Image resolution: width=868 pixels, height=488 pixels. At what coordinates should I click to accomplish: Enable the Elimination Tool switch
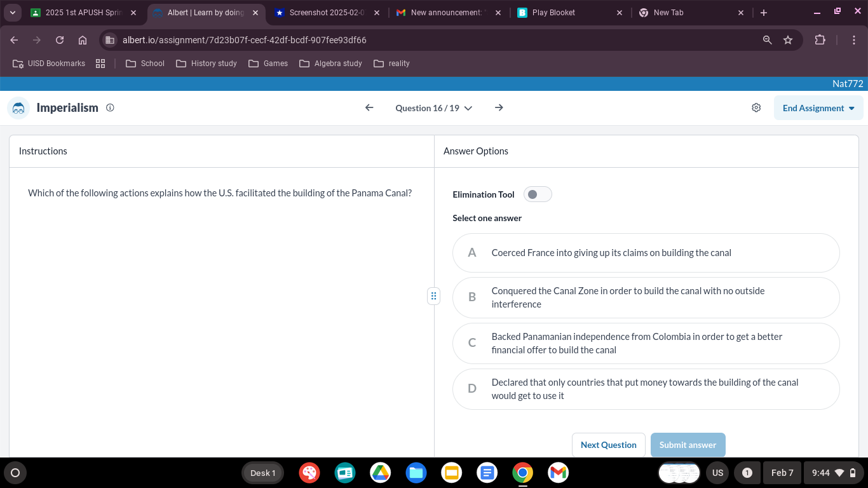pyautogui.click(x=538, y=194)
